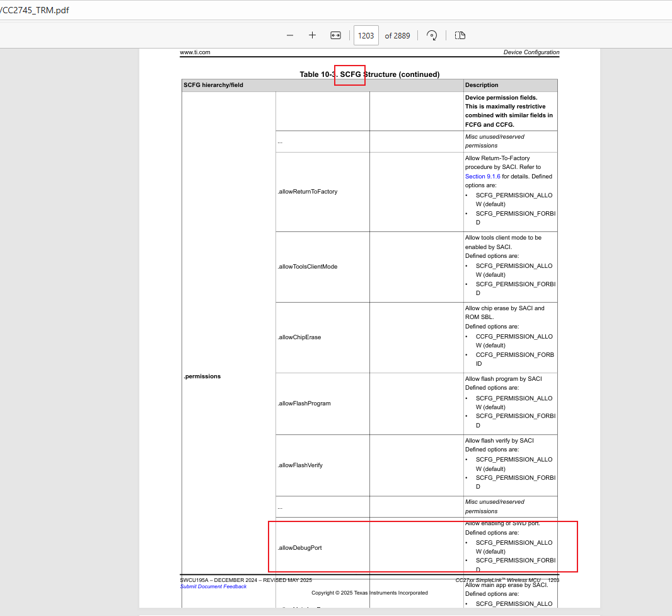Edit the page number field showing 1203

[x=366, y=35]
